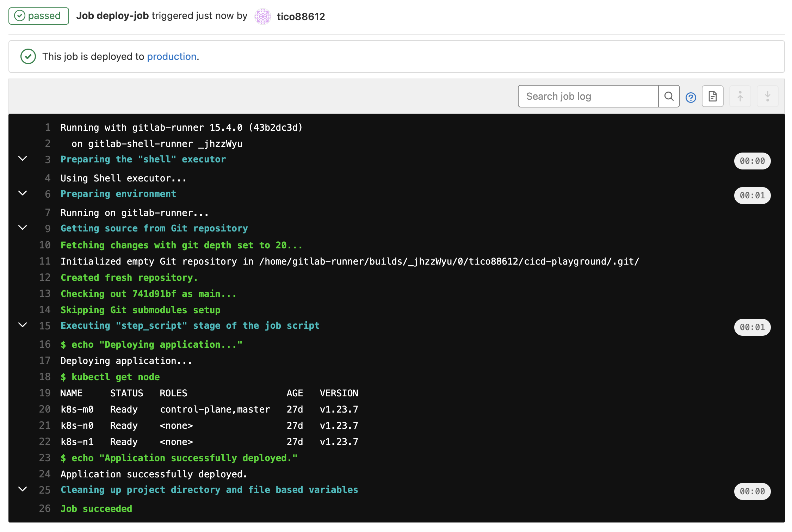The width and height of the screenshot is (792, 532).
Task: Click the green deployment check icon
Action: point(28,56)
